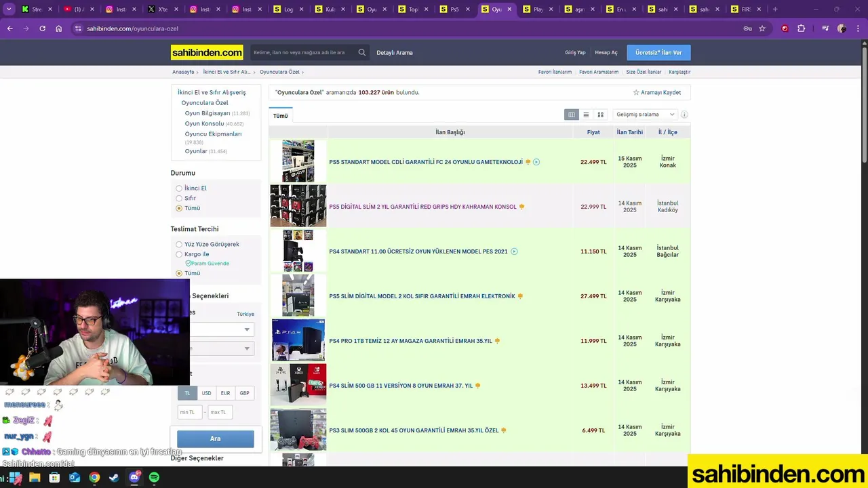Select Tümü radio under Teslimat Tercihi
Screen dimensions: 868x488
tap(179, 273)
